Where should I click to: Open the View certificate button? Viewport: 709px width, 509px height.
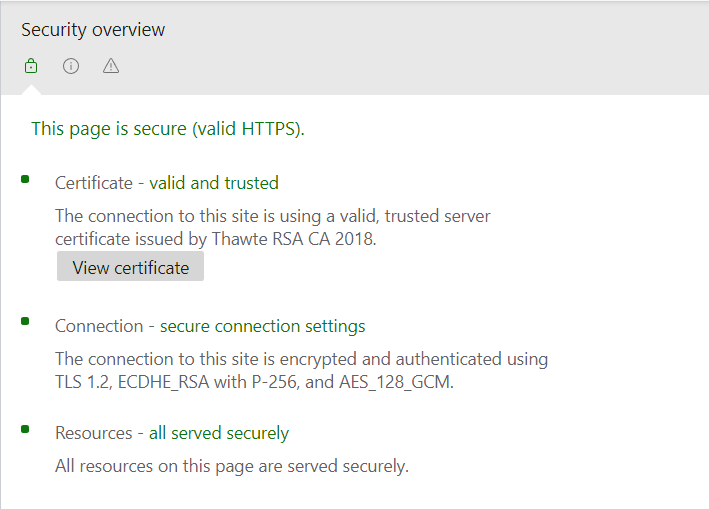(130, 267)
